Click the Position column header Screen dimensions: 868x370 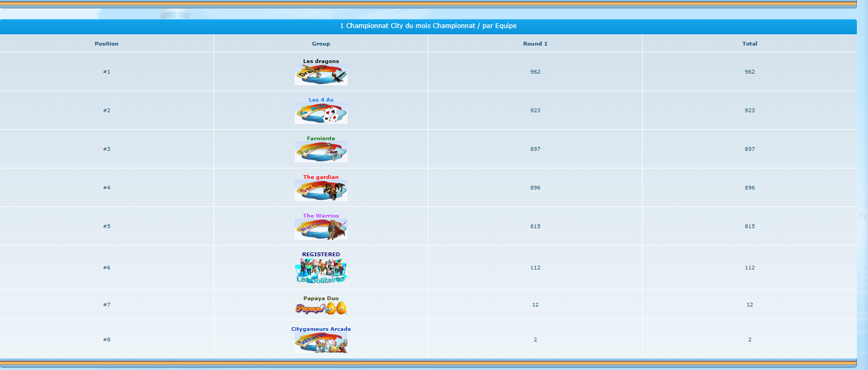[x=106, y=44]
